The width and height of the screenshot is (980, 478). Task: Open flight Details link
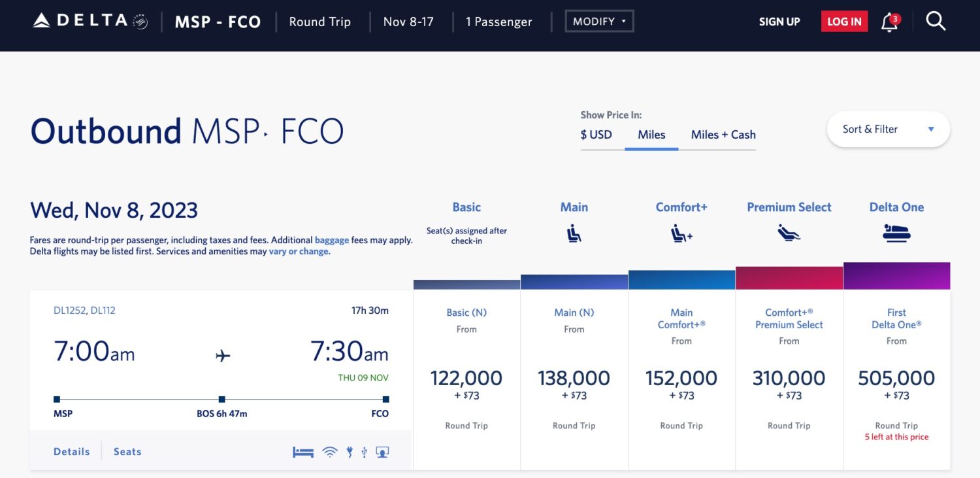pos(72,452)
